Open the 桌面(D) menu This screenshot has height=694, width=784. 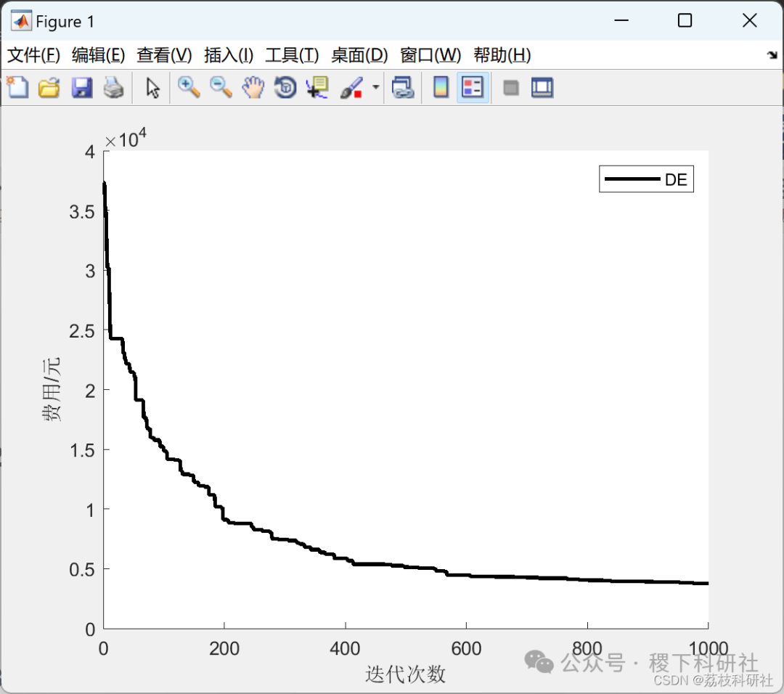[x=359, y=55]
